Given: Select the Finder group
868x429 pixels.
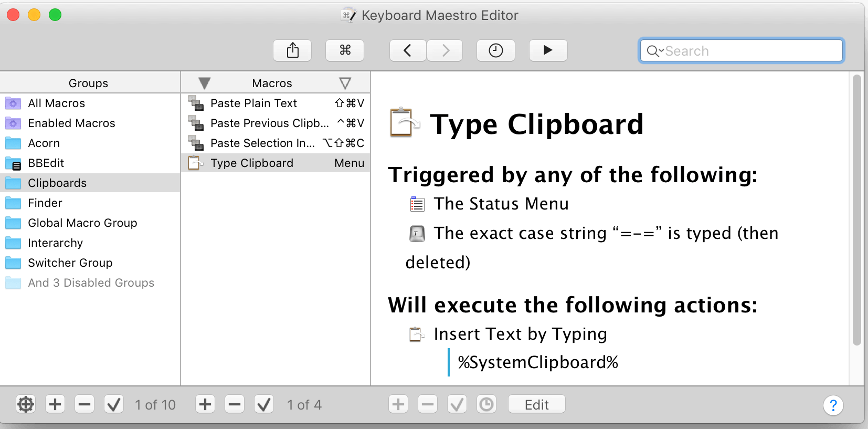Looking at the screenshot, I should coord(90,203).
